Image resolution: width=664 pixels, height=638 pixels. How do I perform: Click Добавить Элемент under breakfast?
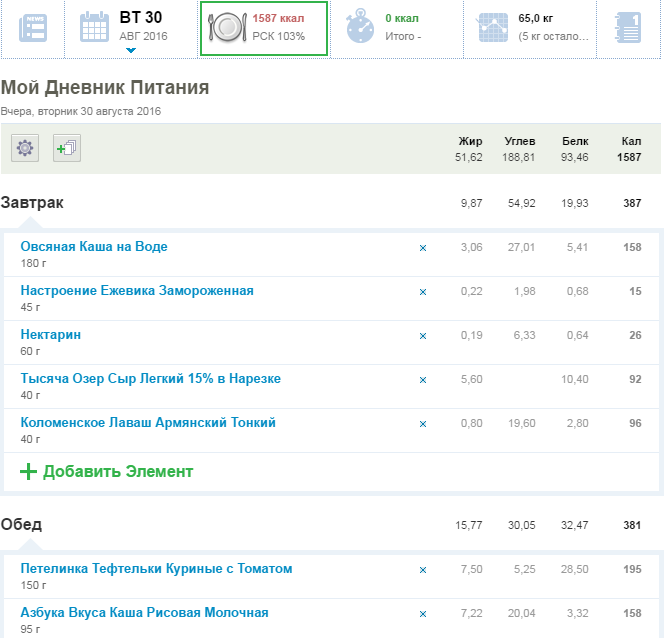pos(117,471)
